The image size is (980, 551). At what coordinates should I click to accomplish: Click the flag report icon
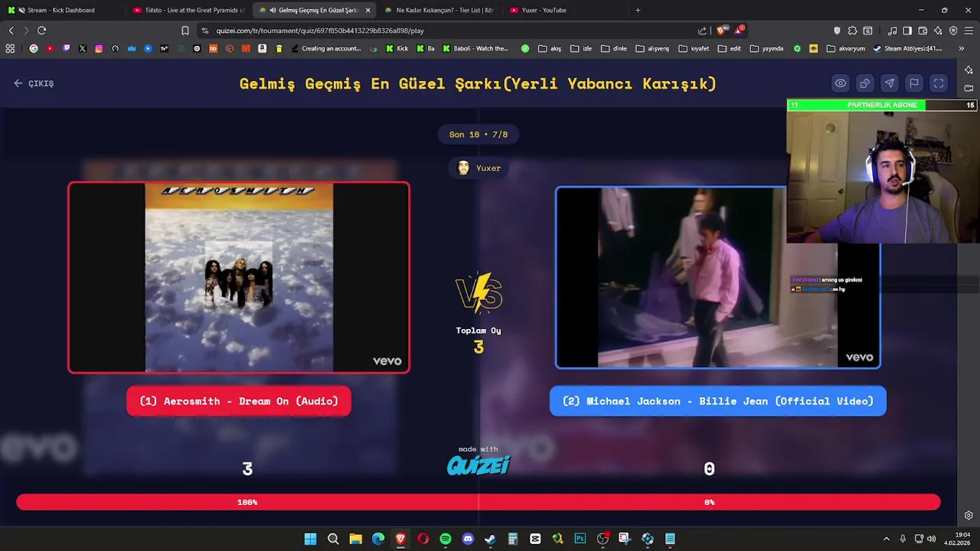tap(914, 83)
